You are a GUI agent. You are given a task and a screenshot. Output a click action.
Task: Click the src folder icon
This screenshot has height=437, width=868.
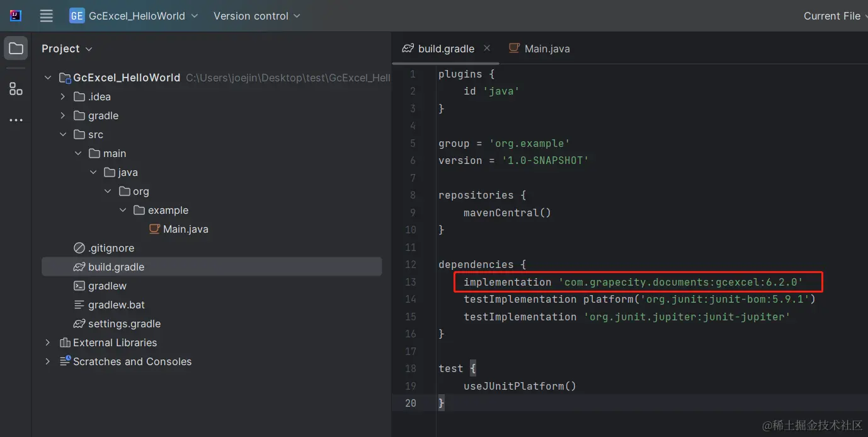click(79, 134)
